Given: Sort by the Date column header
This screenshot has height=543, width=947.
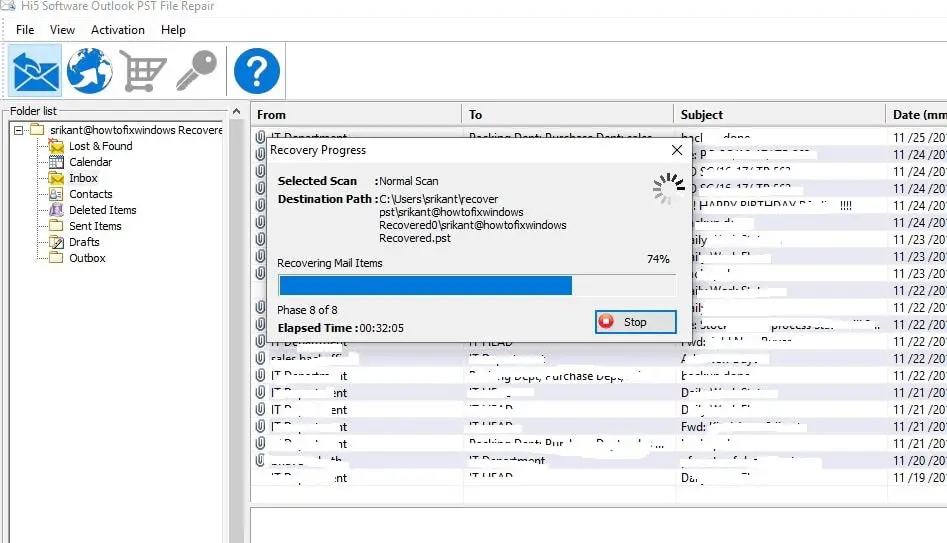Looking at the screenshot, I should pos(917,115).
